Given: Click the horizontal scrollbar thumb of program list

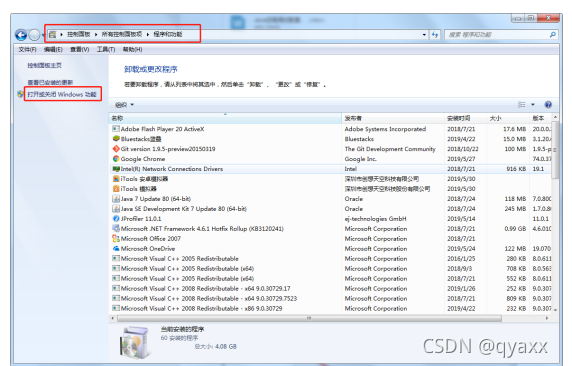Looking at the screenshot, I should point(309,318).
